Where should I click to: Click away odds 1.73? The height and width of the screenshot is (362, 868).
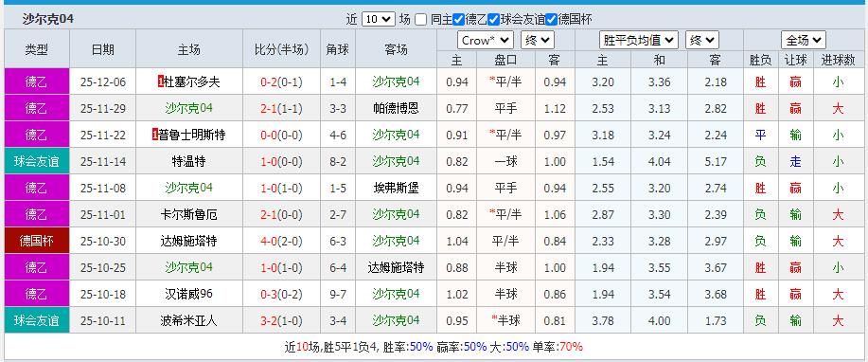pyautogui.click(x=716, y=320)
